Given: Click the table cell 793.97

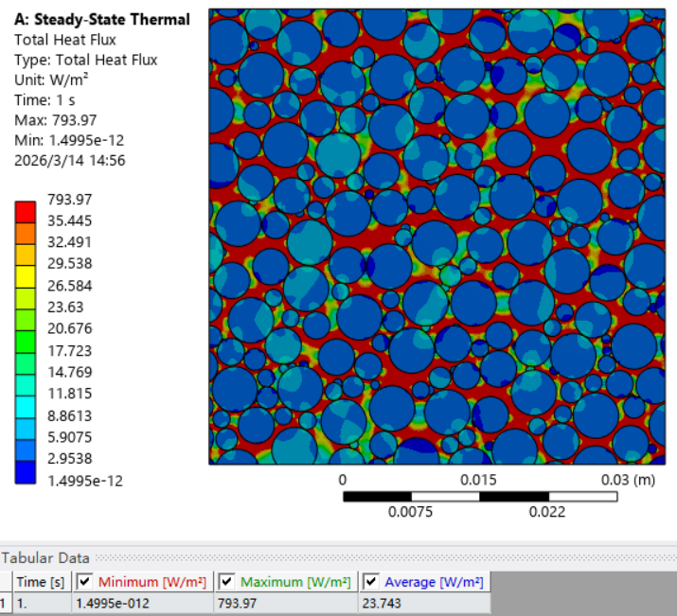Looking at the screenshot, I should (x=286, y=603).
